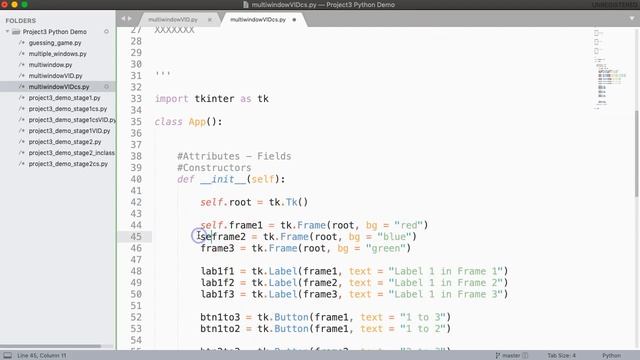
Task: Click btn1to2 variable on line 53
Action: pos(220,329)
